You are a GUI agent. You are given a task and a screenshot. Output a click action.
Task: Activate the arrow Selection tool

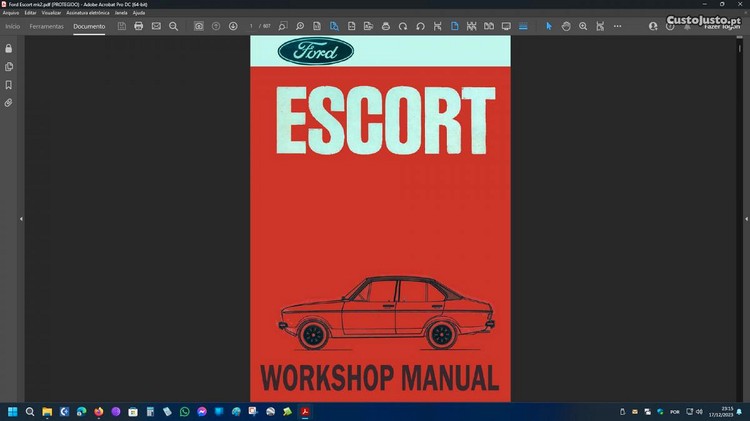(x=548, y=26)
